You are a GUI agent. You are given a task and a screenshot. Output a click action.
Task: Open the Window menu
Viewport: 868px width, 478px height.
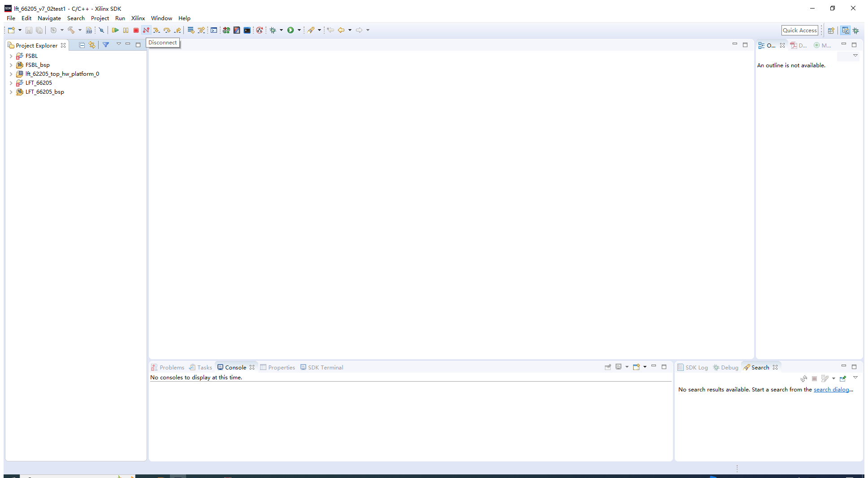pos(161,18)
